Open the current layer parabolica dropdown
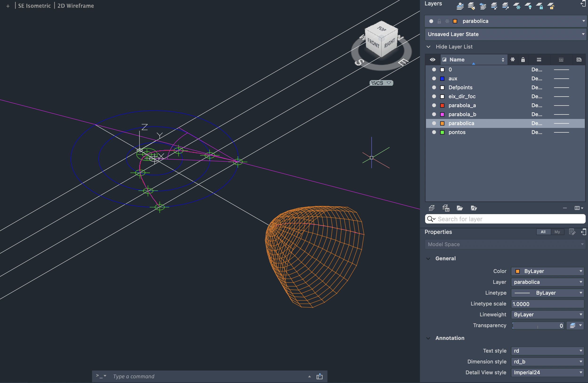588x383 pixels. pyautogui.click(x=584, y=21)
